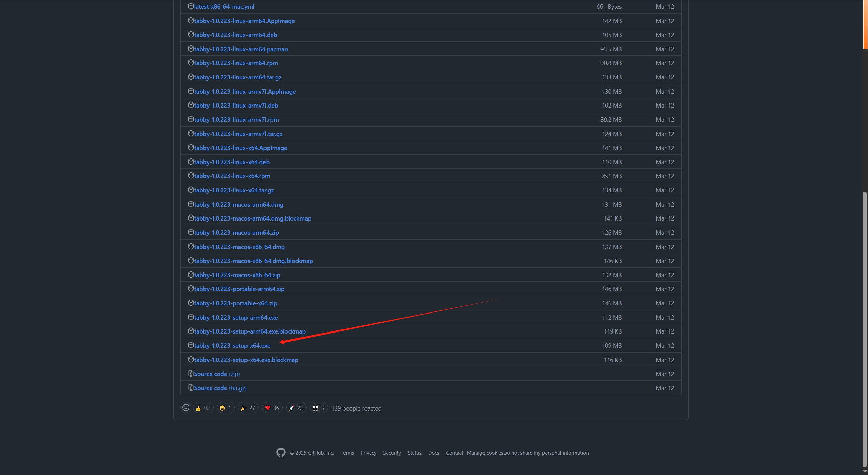
Task: Click package icon beside linux-armv7l.AppImage asset
Action: coord(191,91)
